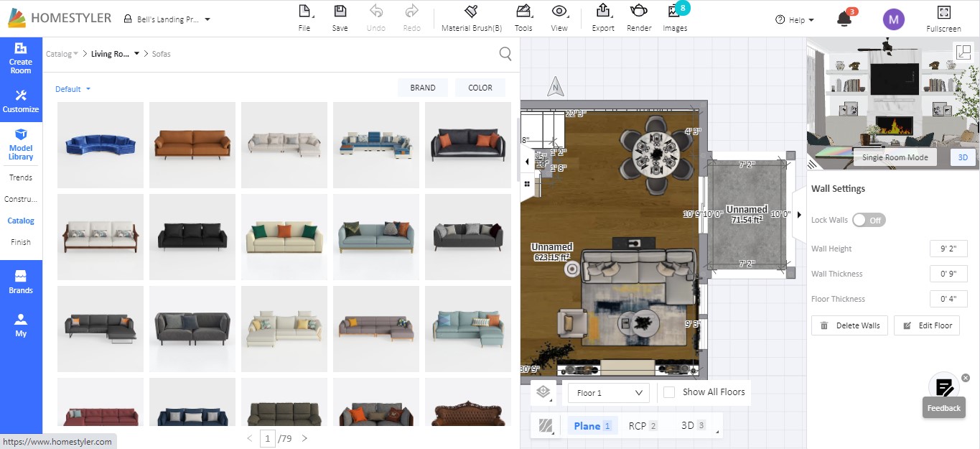Click the Edit Floor button
The width and height of the screenshot is (980, 449).
927,325
